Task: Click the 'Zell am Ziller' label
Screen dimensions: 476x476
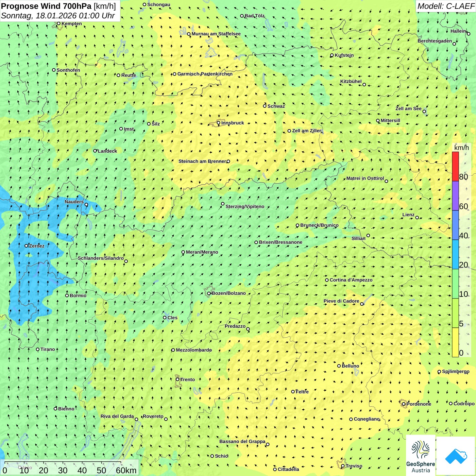Action: [307, 131]
